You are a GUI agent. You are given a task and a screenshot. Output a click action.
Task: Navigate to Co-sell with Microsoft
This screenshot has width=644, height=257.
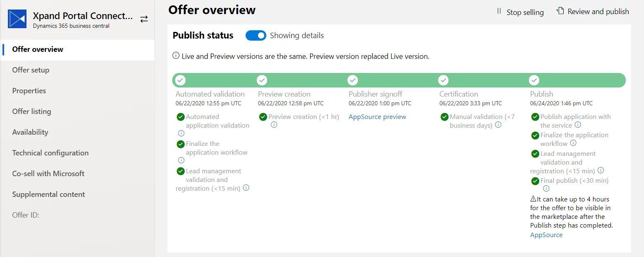(x=48, y=174)
